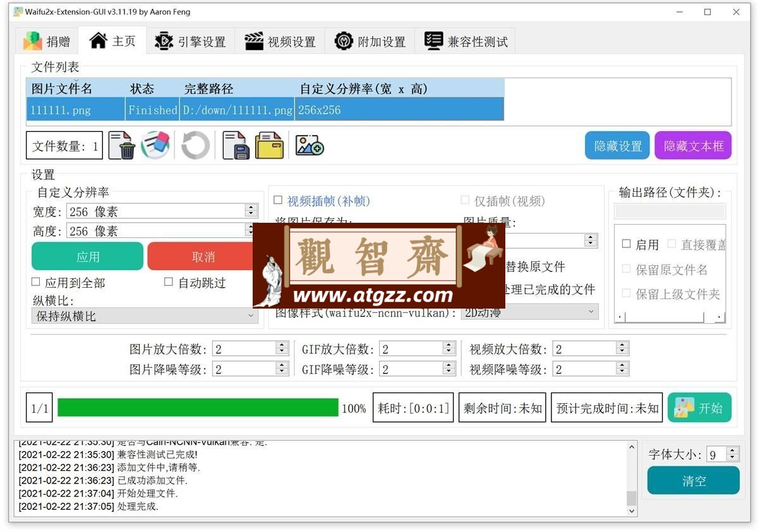Click log scrollbar up arrow
The height and width of the screenshot is (532, 758).
[x=632, y=447]
